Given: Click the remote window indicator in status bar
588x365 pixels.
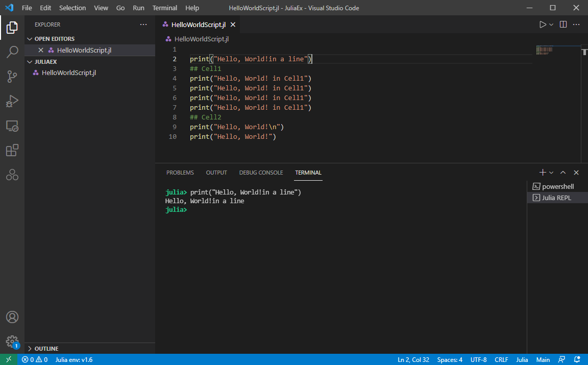Looking at the screenshot, I should (x=8, y=359).
